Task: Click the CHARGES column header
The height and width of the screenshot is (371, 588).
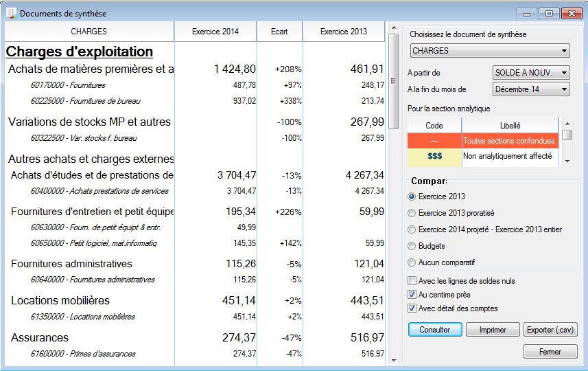Action: [x=89, y=32]
